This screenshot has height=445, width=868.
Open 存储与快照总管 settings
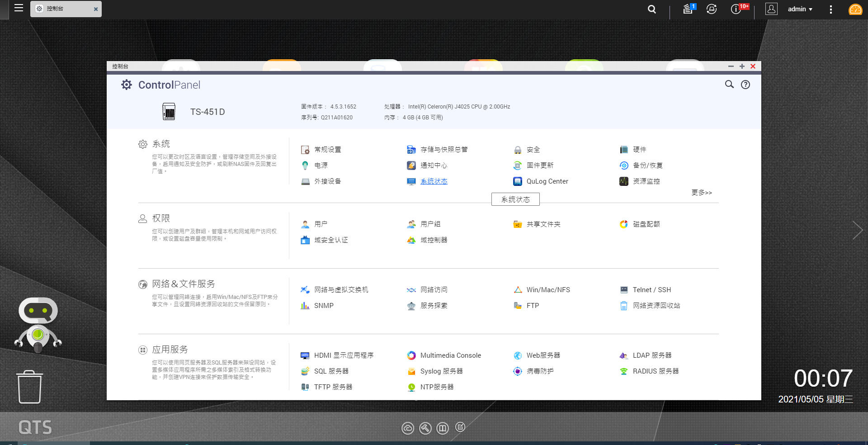pos(443,149)
